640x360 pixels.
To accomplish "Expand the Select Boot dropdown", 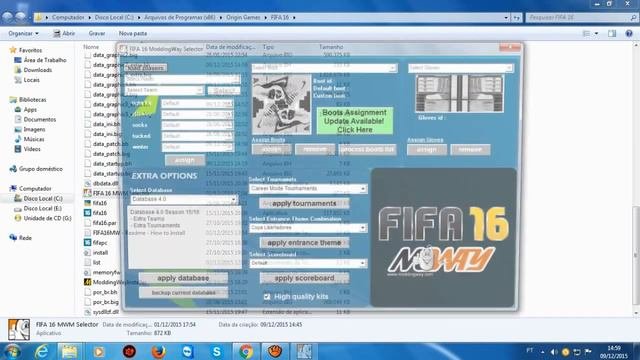I will (392, 68).
